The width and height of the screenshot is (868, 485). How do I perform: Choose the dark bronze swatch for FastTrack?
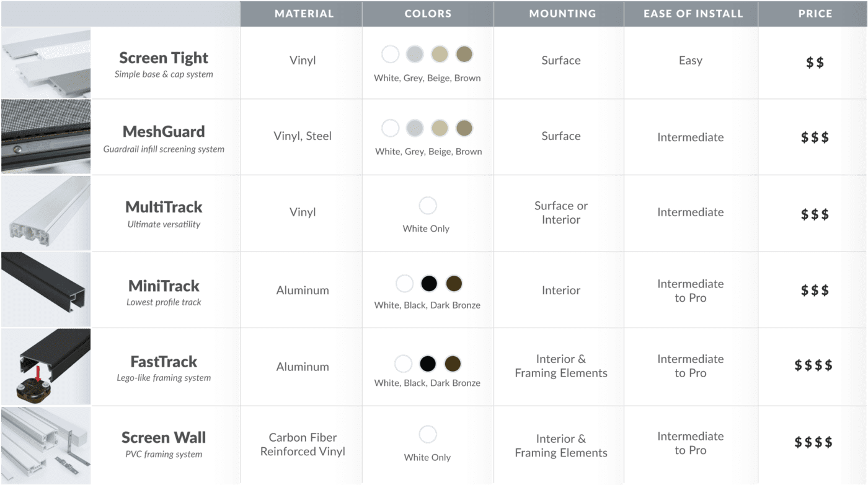(x=453, y=363)
